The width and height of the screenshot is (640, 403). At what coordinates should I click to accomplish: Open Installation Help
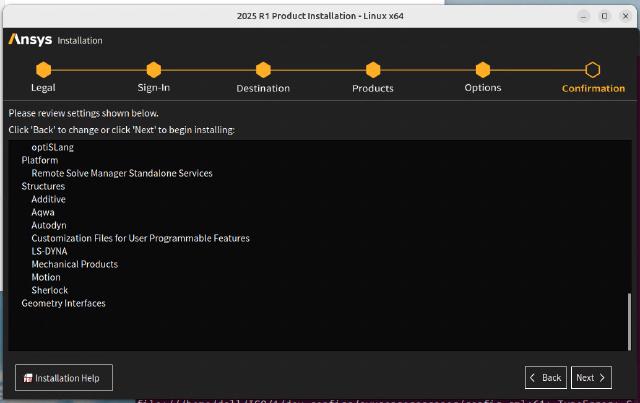(64, 378)
